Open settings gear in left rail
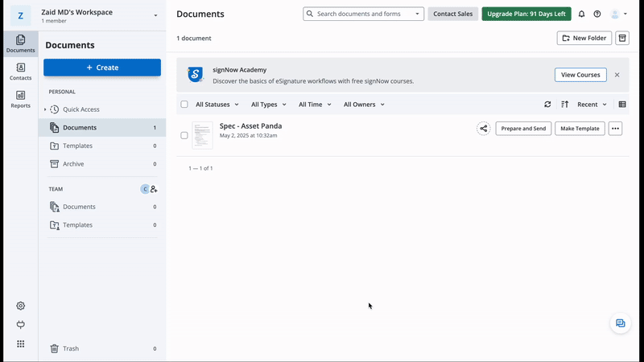The height and width of the screenshot is (362, 644). (x=21, y=306)
